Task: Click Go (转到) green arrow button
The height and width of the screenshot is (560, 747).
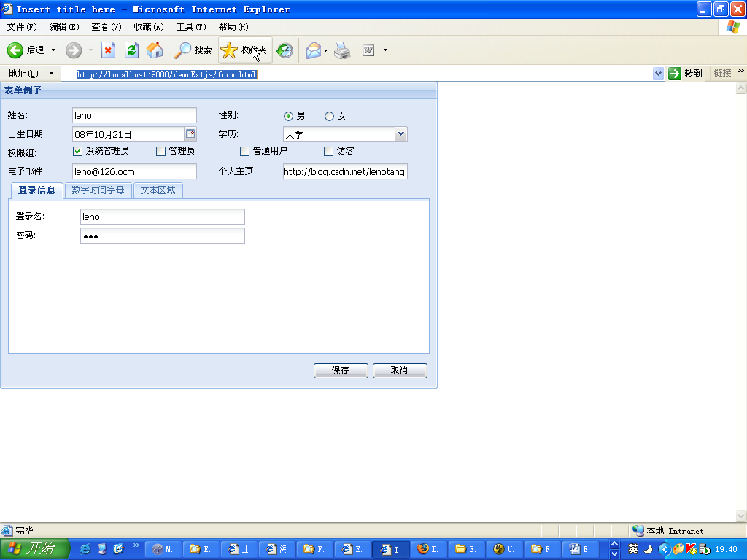Action: (x=686, y=74)
